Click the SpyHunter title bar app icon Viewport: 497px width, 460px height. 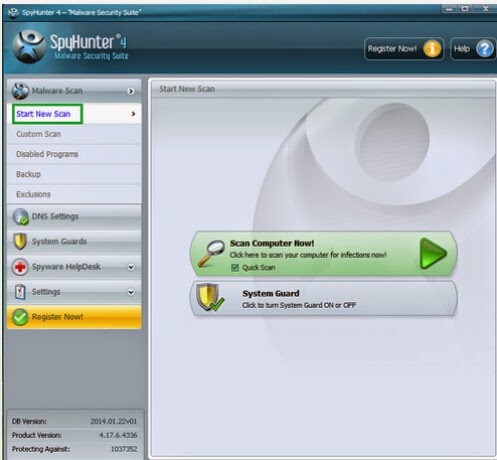13,13
